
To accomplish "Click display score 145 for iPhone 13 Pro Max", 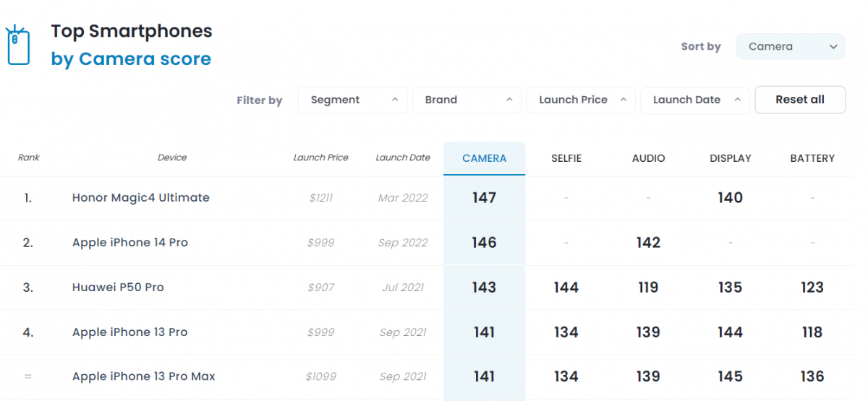I will tap(731, 377).
